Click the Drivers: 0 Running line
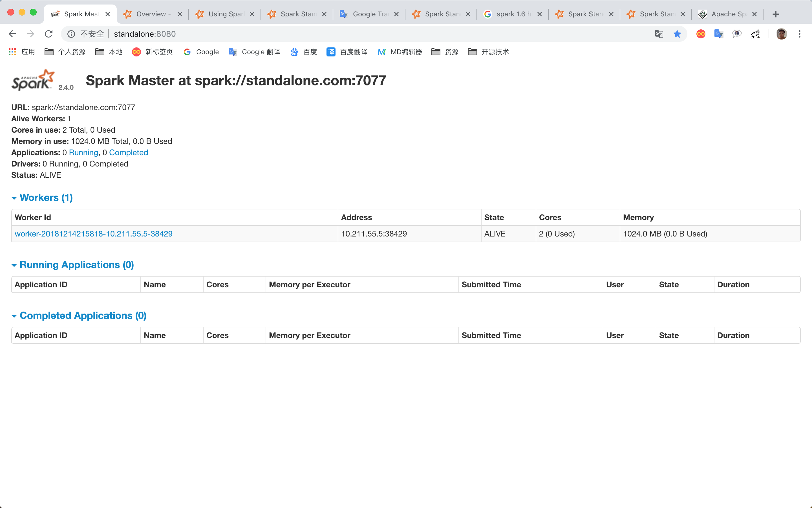 pyautogui.click(x=70, y=164)
